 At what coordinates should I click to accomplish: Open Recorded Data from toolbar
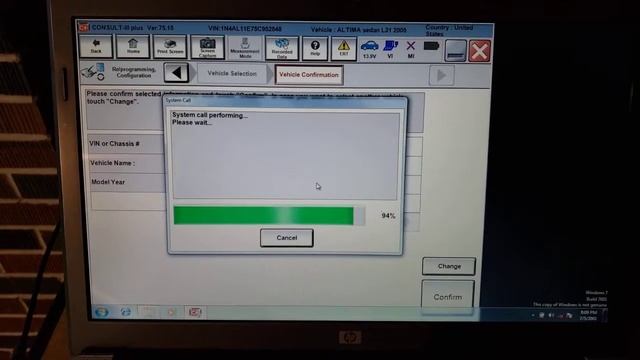(x=282, y=48)
